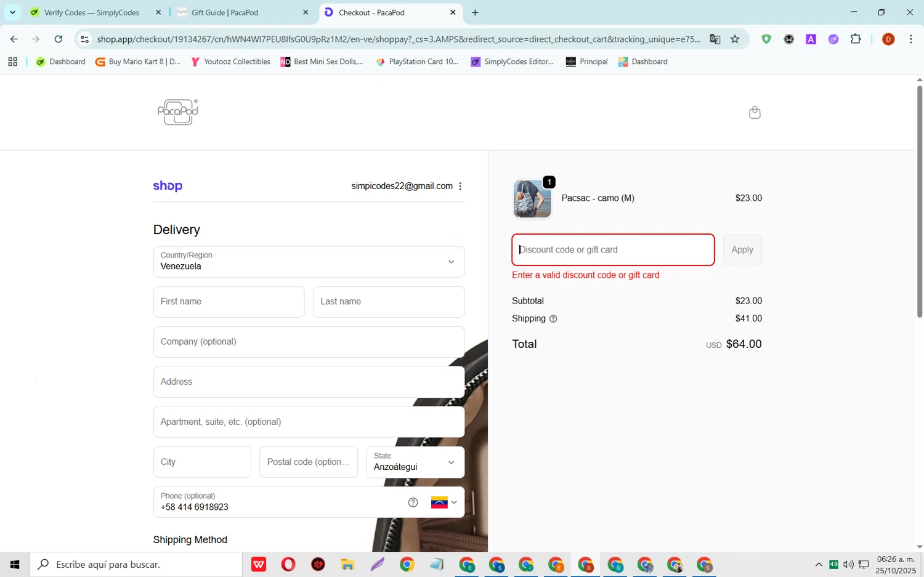Open the Buy Mario Kart 8 bookmark
This screenshot has width=924, height=577.
(138, 62)
